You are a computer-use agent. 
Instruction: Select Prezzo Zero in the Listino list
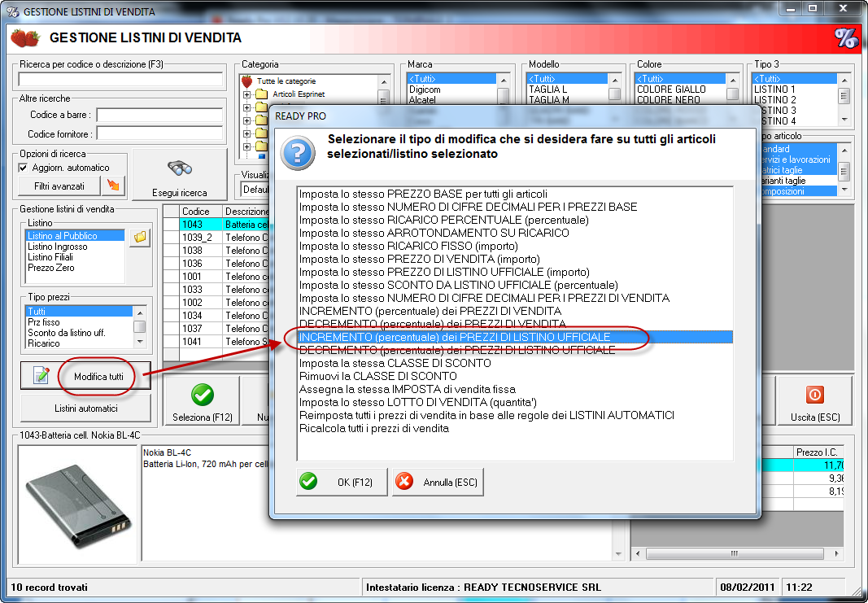point(51,268)
